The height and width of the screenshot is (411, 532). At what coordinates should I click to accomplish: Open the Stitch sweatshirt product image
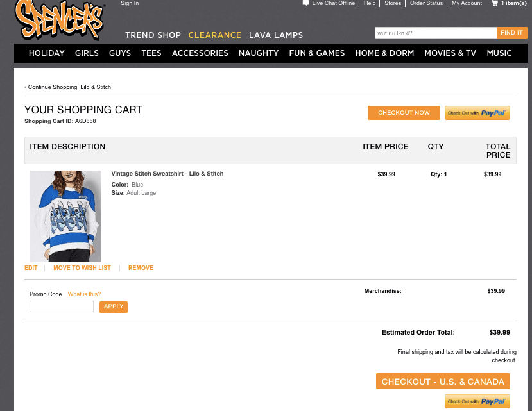pyautogui.click(x=65, y=215)
